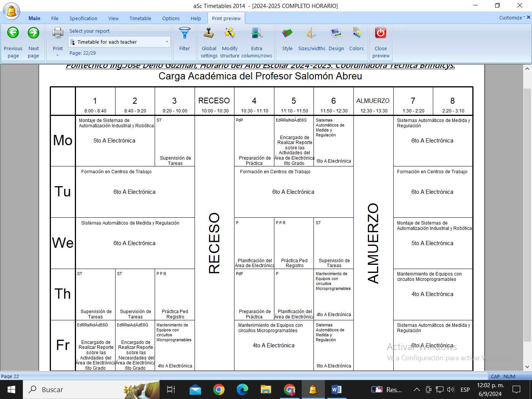Screen dimensions: 532x399
Task: Click the Buscar search box
Action: (91, 389)
